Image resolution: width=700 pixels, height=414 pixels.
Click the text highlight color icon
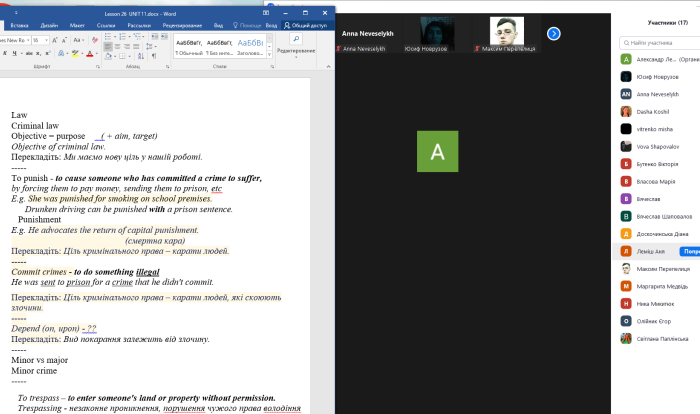point(75,54)
